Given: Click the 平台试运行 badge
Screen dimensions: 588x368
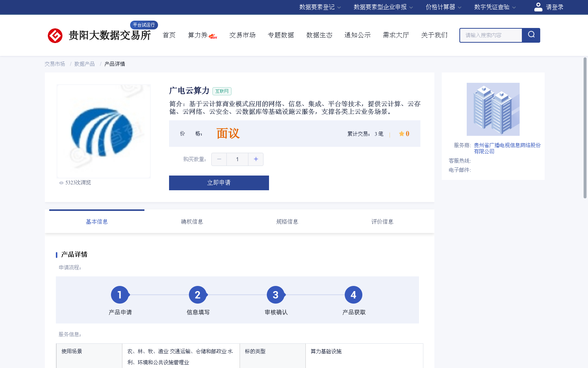Looking at the screenshot, I should pos(144,25).
